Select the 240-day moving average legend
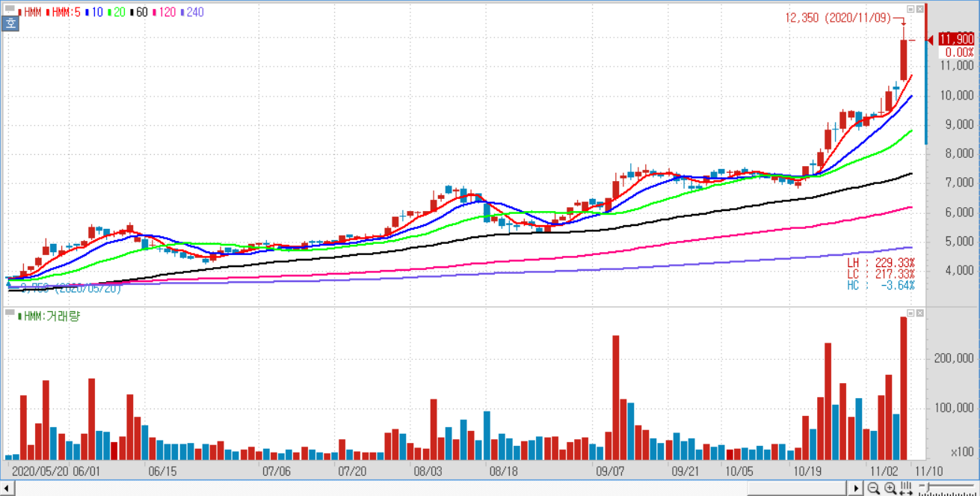This screenshot has width=980, height=496. click(191, 13)
